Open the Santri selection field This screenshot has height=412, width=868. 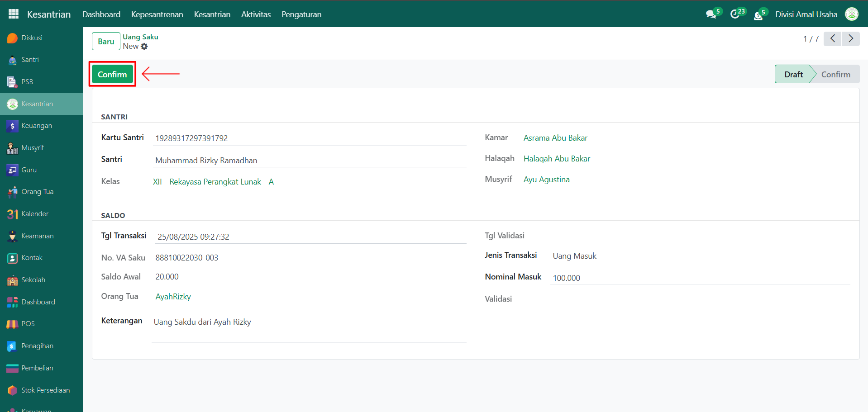tap(310, 161)
